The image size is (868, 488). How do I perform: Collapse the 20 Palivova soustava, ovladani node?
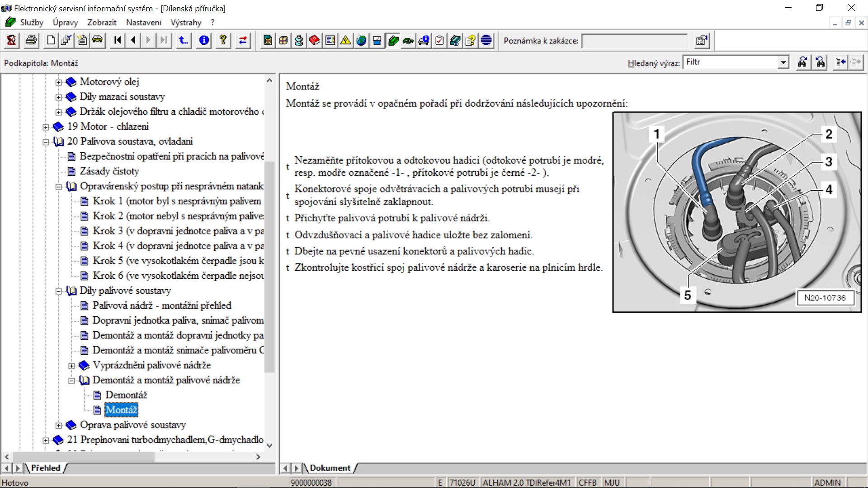(46, 142)
